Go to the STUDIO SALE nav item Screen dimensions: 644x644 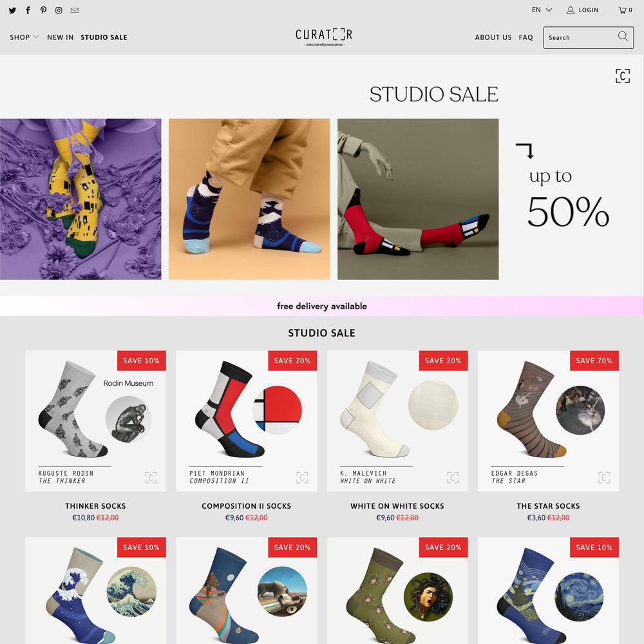coord(104,37)
